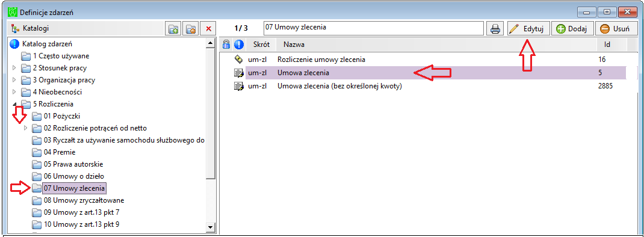This screenshot has width=644, height=237.
Task: Click the add catalog folder icon
Action: [173, 29]
